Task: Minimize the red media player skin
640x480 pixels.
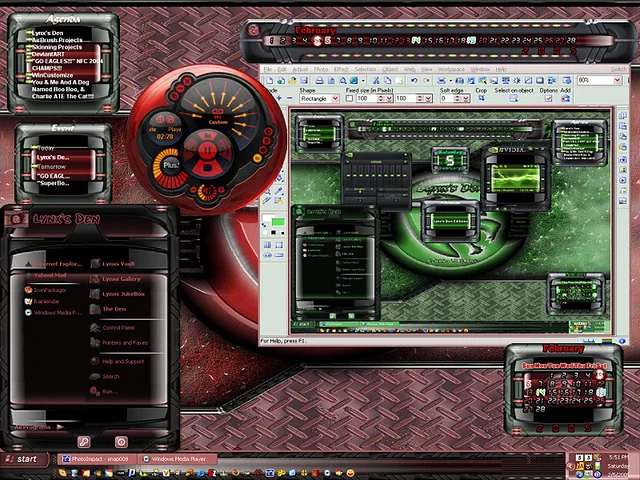Action: (181, 87)
